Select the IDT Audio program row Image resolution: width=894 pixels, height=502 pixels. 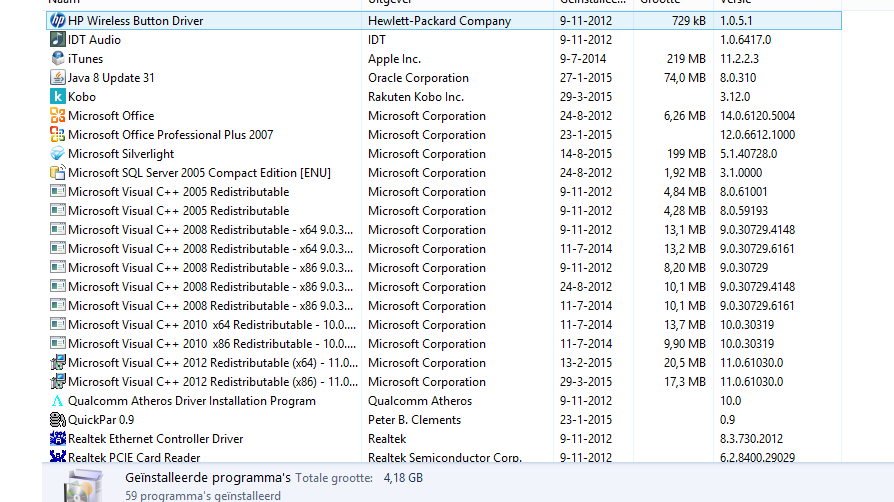[444, 39]
